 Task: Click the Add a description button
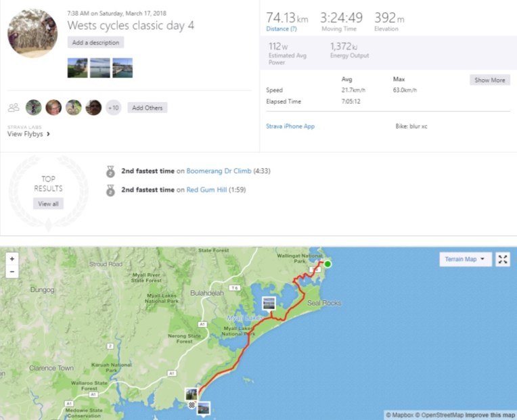(95, 43)
